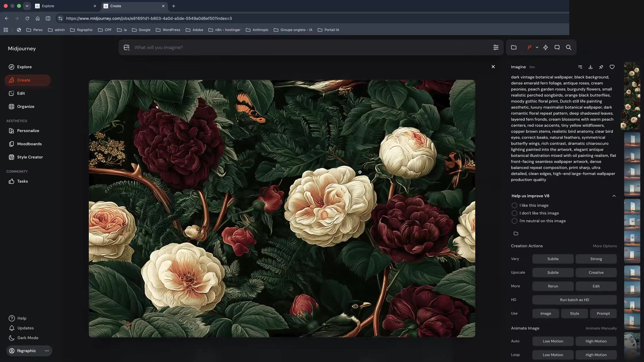Click the add image icon in prompt bar

126,47
